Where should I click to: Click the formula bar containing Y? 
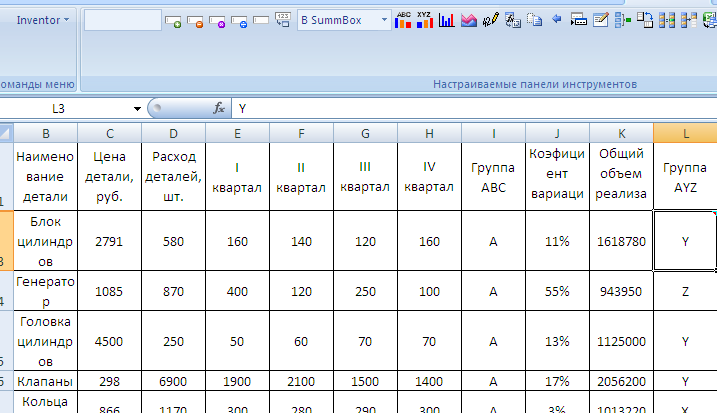(x=474, y=109)
